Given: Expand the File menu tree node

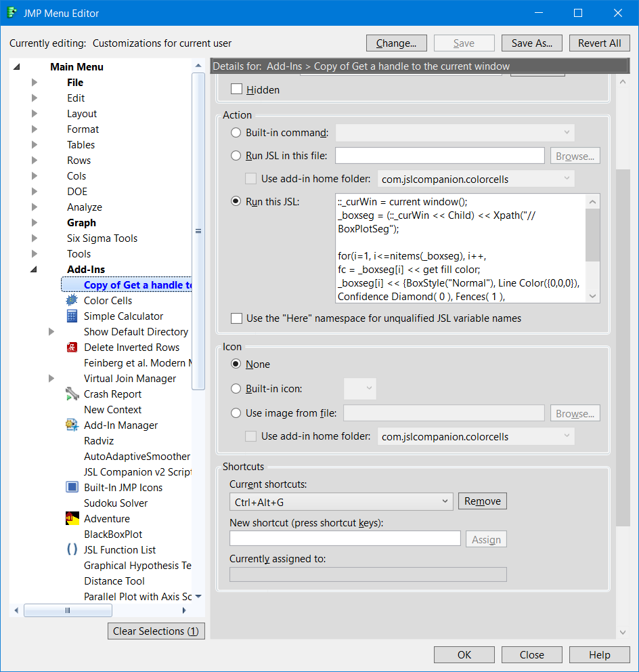Looking at the screenshot, I should 35,82.
